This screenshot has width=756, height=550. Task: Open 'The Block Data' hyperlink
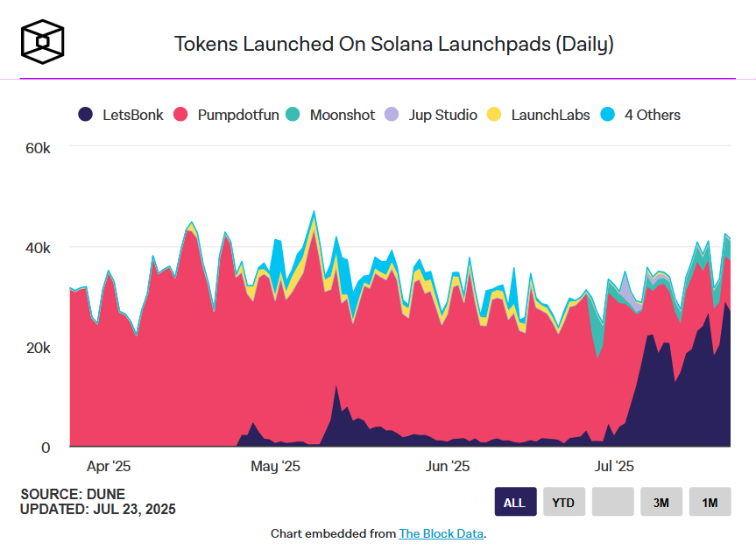(x=441, y=533)
